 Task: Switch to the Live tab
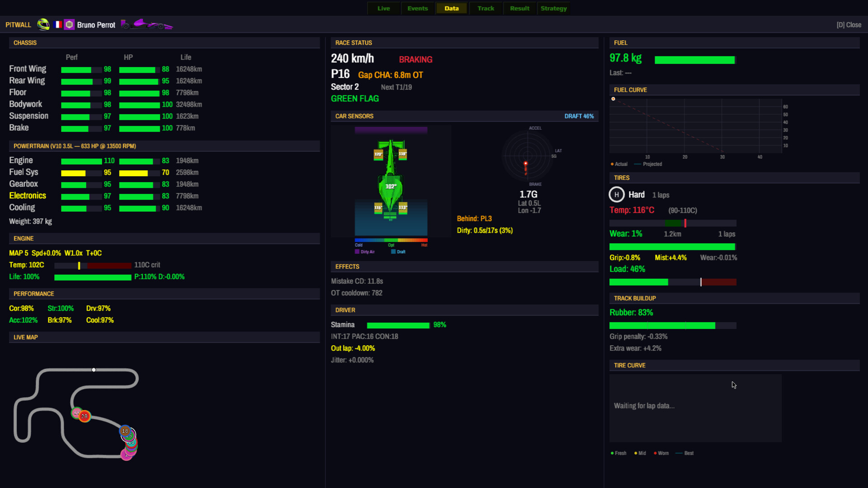pyautogui.click(x=383, y=8)
